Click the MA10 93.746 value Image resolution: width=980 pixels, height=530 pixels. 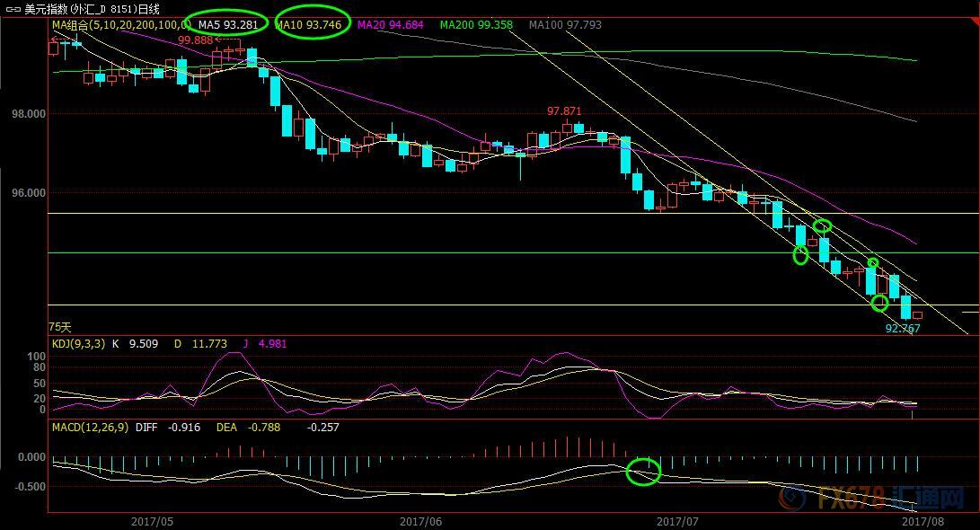[309, 25]
